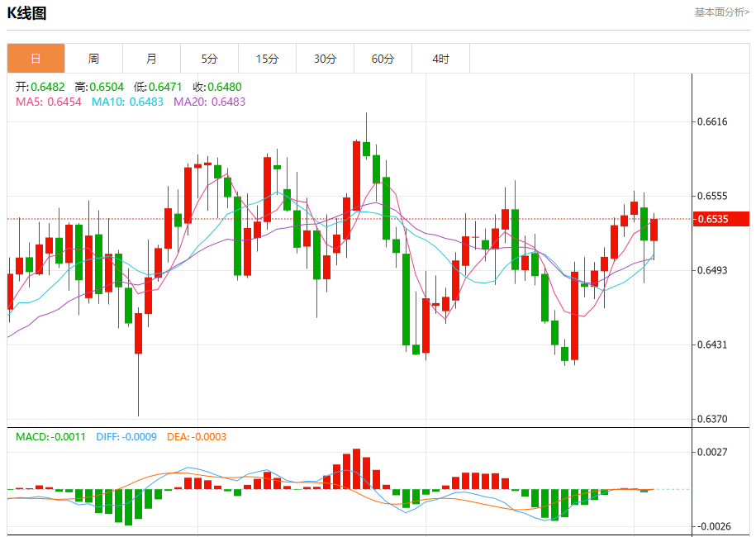Screen dimensions: 756x537
Task: Click the MA5: 0.6454 label
Action: pyautogui.click(x=49, y=102)
